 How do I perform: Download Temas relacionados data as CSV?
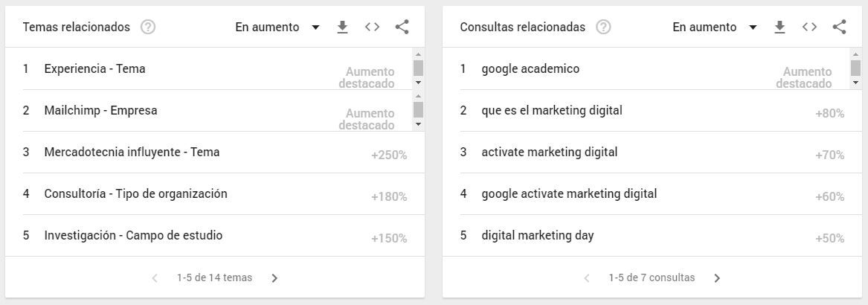(342, 28)
